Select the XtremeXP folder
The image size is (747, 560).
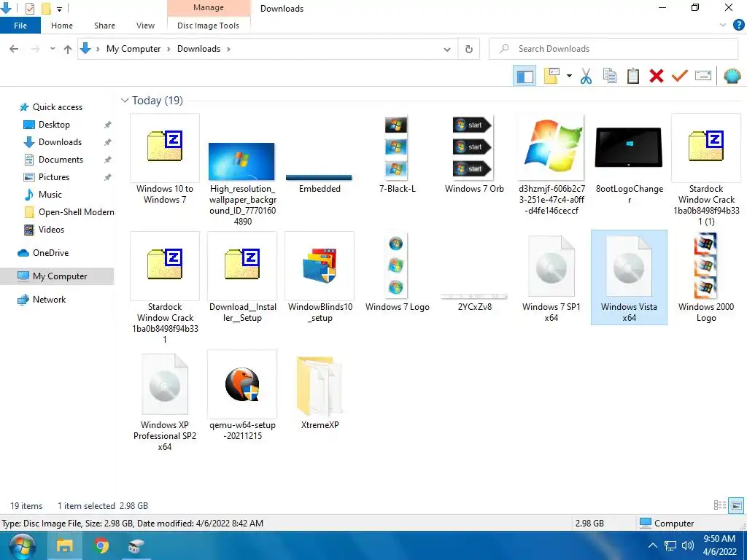point(320,392)
